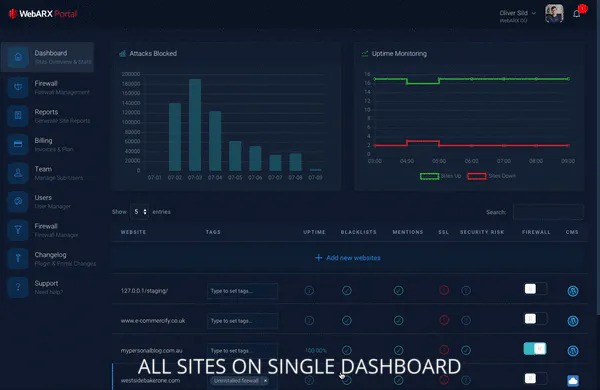
Task: Click the Search input field
Action: (548, 212)
